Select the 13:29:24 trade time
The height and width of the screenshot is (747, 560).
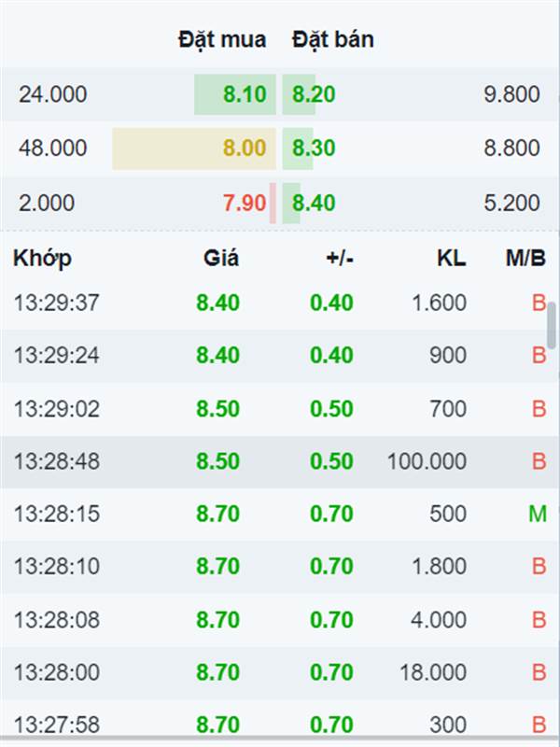[57, 356]
